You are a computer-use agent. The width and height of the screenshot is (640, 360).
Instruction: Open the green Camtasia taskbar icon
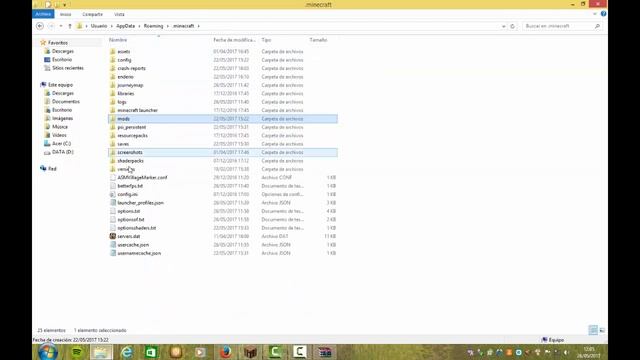275,352
